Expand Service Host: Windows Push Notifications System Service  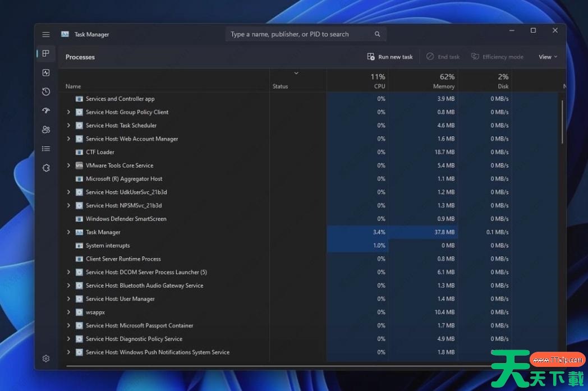[68, 352]
